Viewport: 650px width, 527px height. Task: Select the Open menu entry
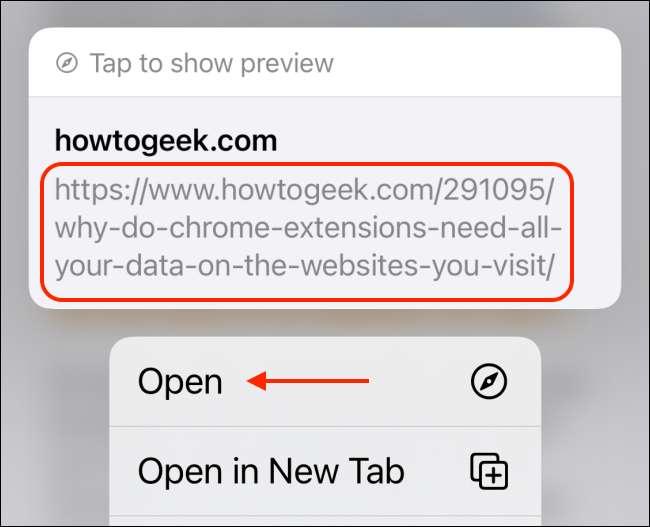click(325, 381)
